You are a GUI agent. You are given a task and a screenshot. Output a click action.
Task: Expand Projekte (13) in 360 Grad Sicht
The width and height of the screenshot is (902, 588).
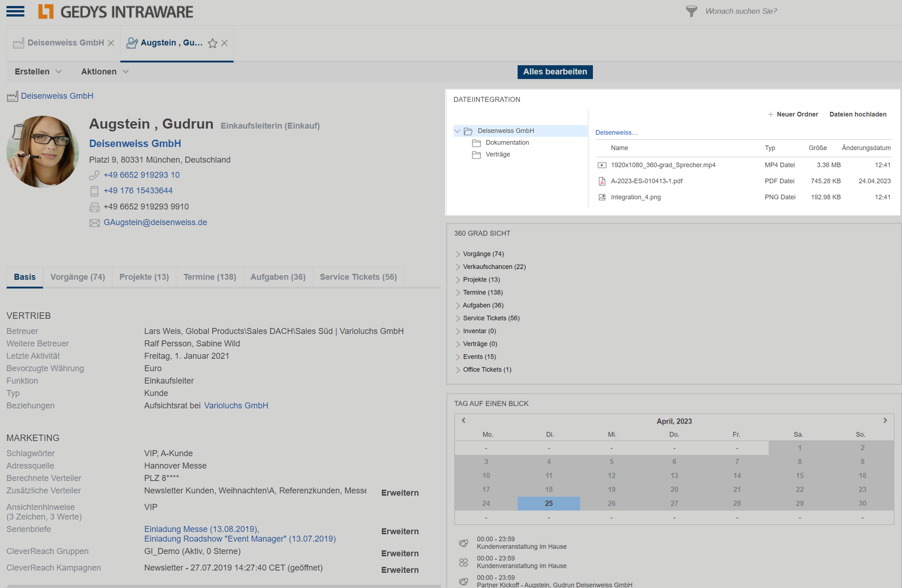(x=458, y=280)
